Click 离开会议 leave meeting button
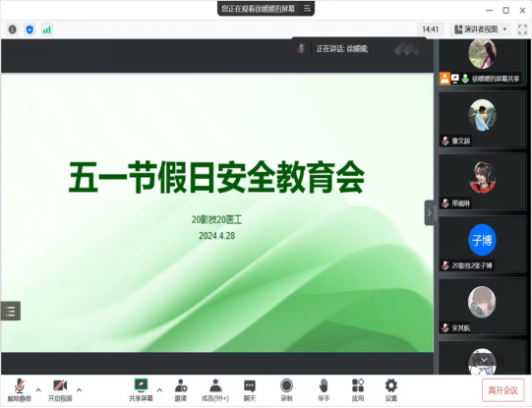Image resolution: width=532 pixels, height=408 pixels. coord(502,390)
